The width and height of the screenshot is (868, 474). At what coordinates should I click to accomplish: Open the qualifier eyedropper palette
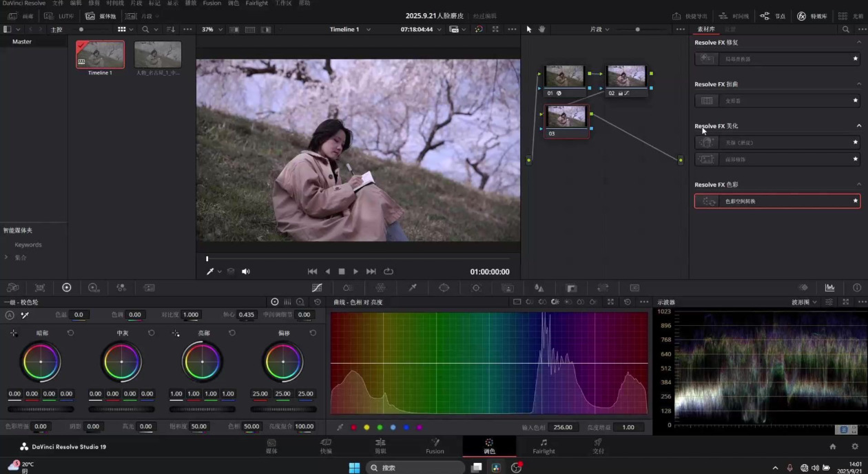click(413, 288)
